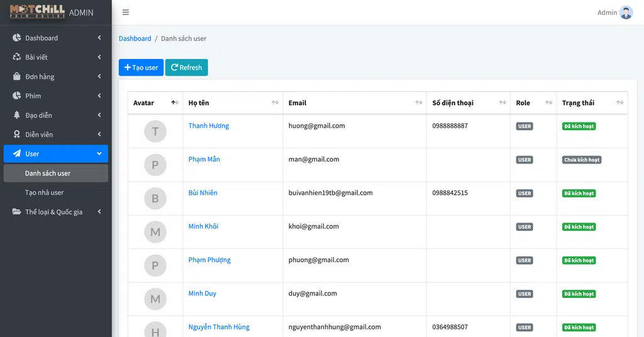Viewport: 644px width, 337px height.
Task: Click avatar circle of Bùi Nhiên
Action: pos(155,198)
